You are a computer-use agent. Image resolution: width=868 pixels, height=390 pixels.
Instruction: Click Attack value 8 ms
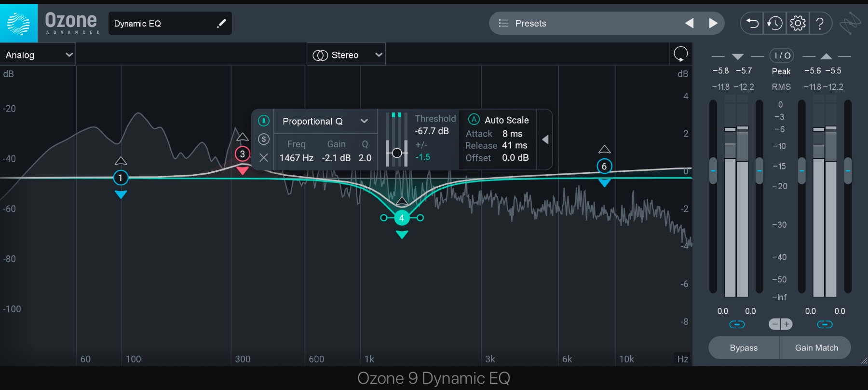pos(512,134)
